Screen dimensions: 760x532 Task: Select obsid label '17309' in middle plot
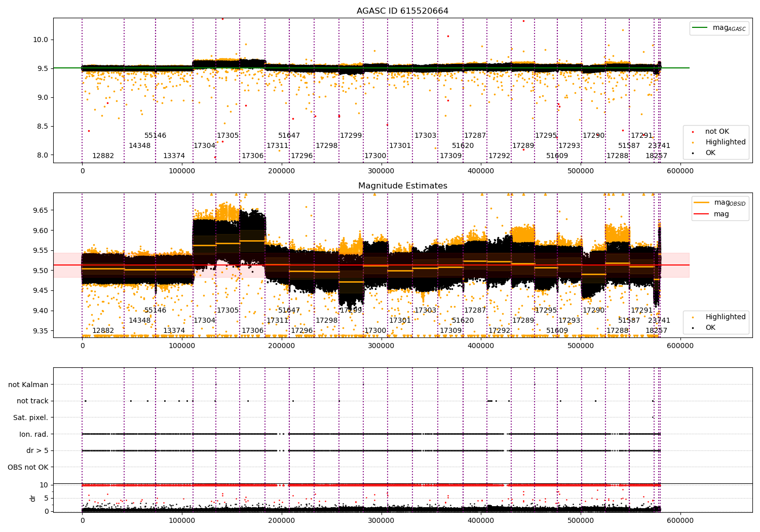click(x=450, y=331)
